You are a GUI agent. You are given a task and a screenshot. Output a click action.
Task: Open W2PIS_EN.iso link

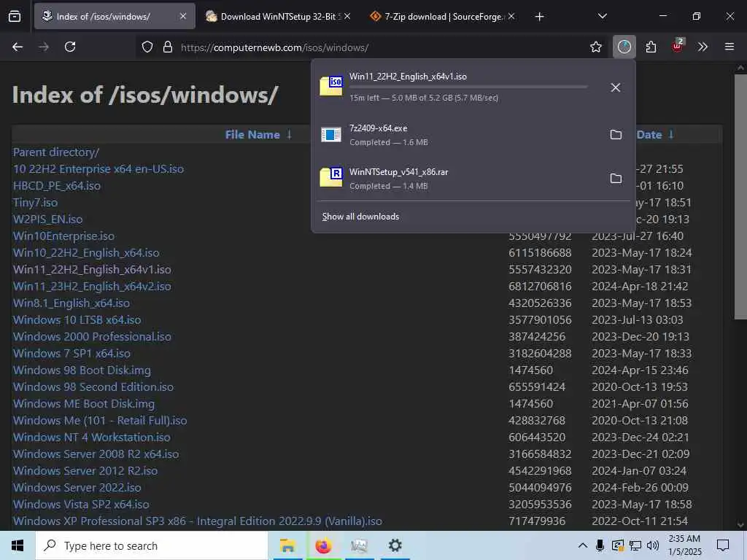47,219
